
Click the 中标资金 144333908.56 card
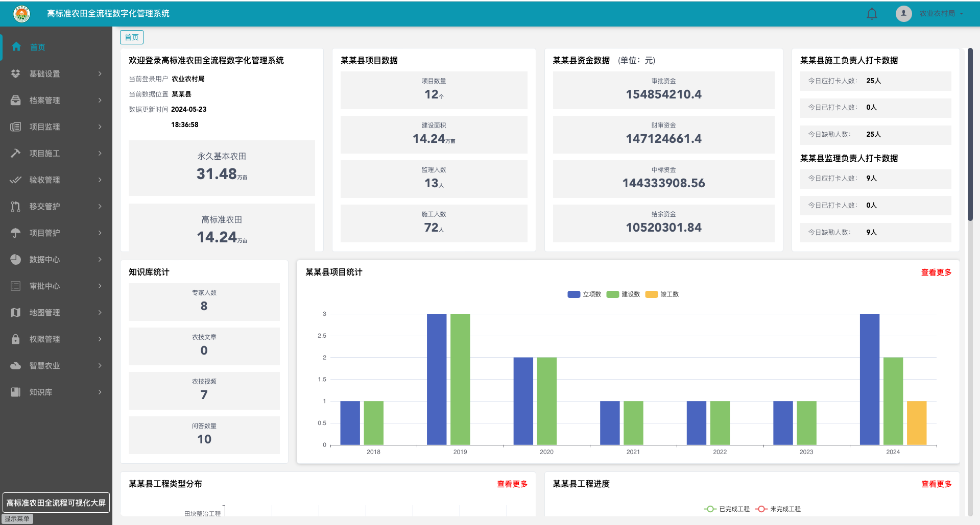pyautogui.click(x=663, y=179)
